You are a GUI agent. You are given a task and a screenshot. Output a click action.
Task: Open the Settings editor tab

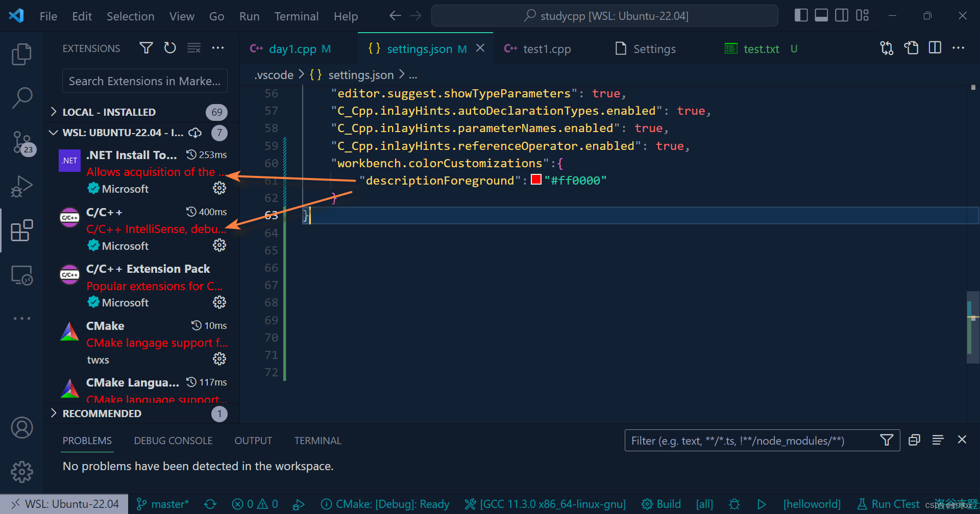(654, 49)
